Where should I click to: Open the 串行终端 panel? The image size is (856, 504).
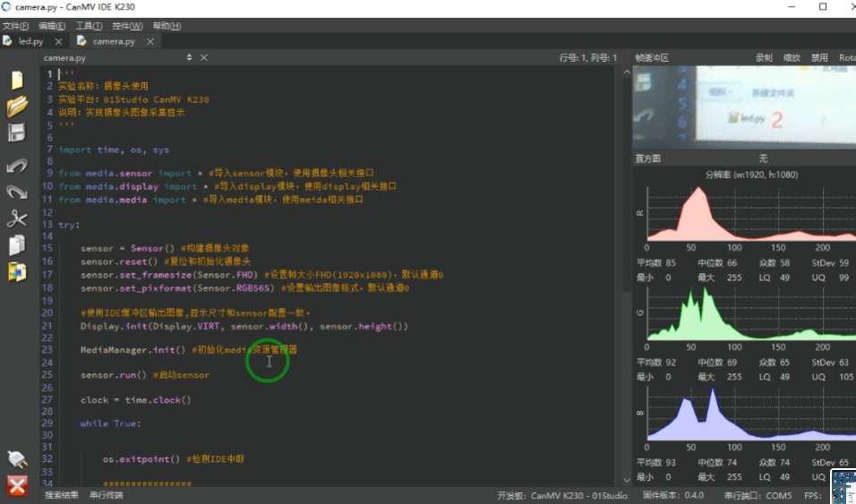pos(106,495)
